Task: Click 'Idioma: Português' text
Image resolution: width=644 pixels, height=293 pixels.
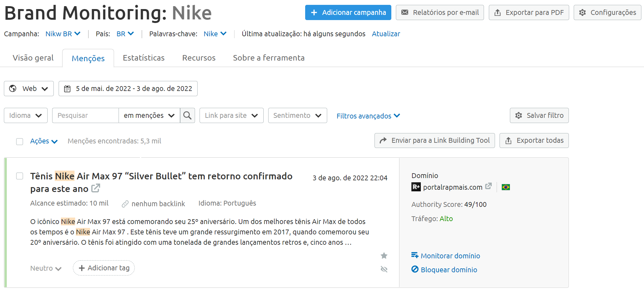Action: [227, 203]
